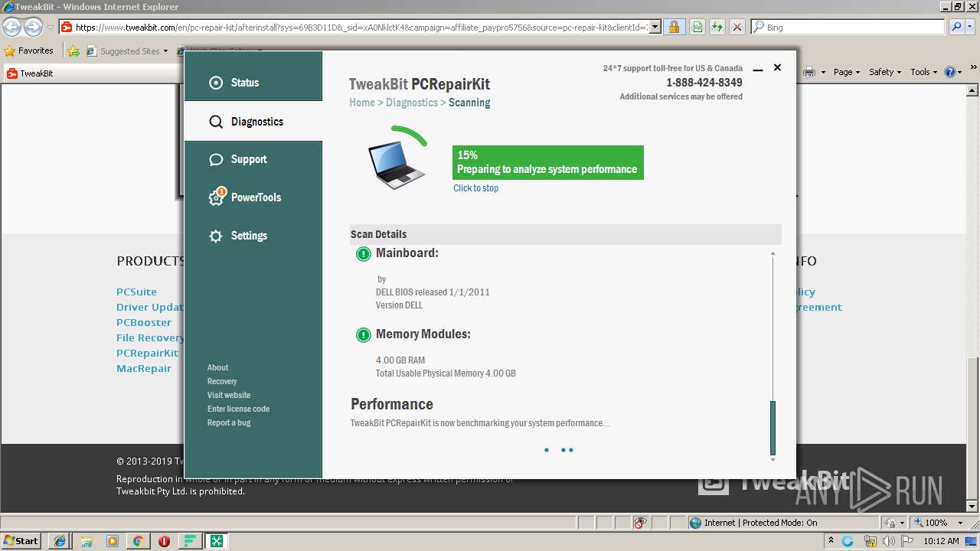Click the Scan Details header

[565, 234]
